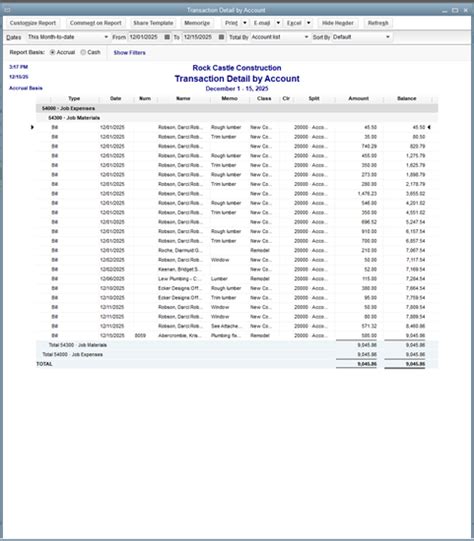The image size is (474, 541).
Task: Click the To date field
Action: [199, 37]
